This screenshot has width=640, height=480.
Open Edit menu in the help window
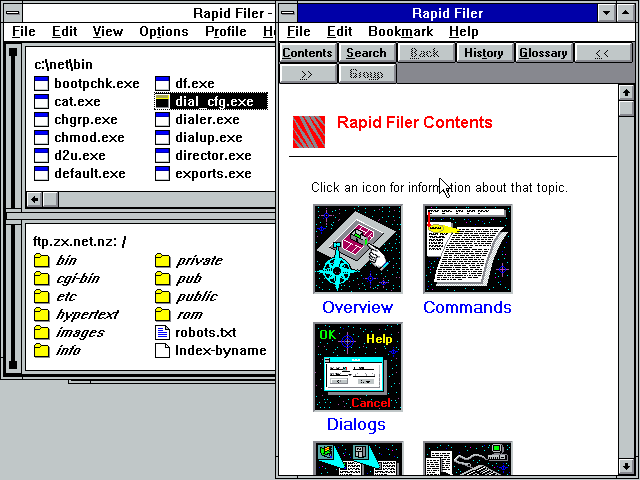pos(340,31)
